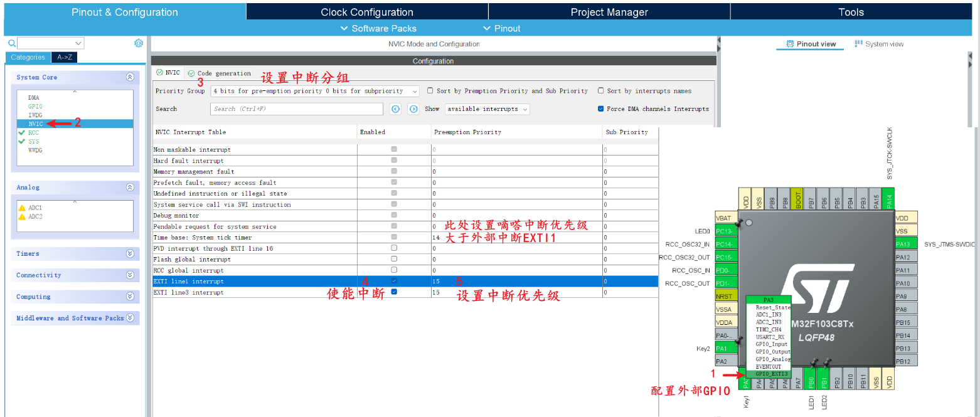Toggle EXTI line3 interrupt enabled checkbox
980x417 pixels.
tap(394, 292)
